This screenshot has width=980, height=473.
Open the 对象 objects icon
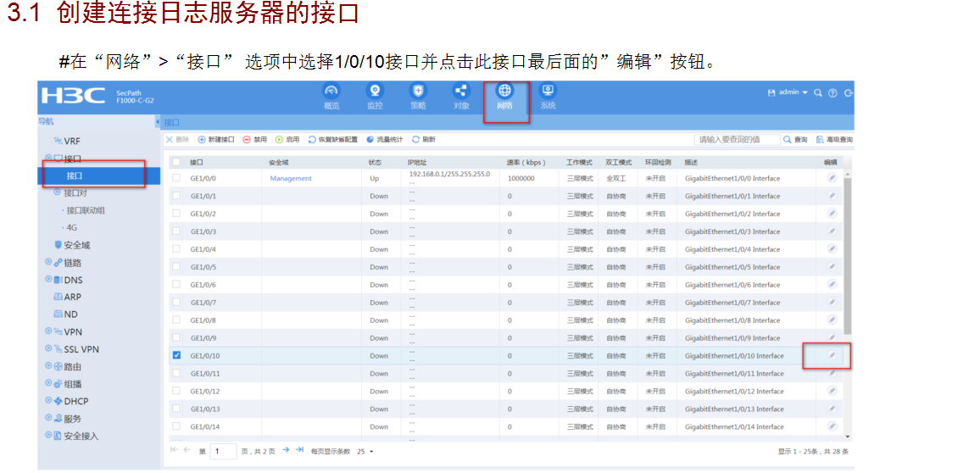pyautogui.click(x=461, y=92)
